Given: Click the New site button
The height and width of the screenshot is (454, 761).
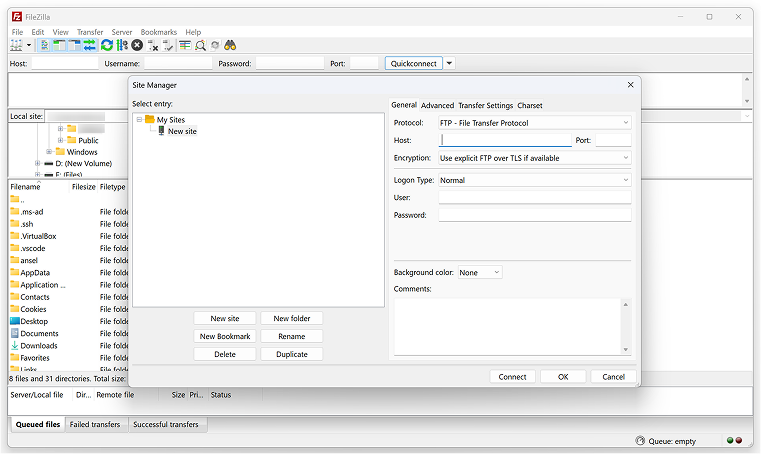Looking at the screenshot, I should [x=225, y=319].
